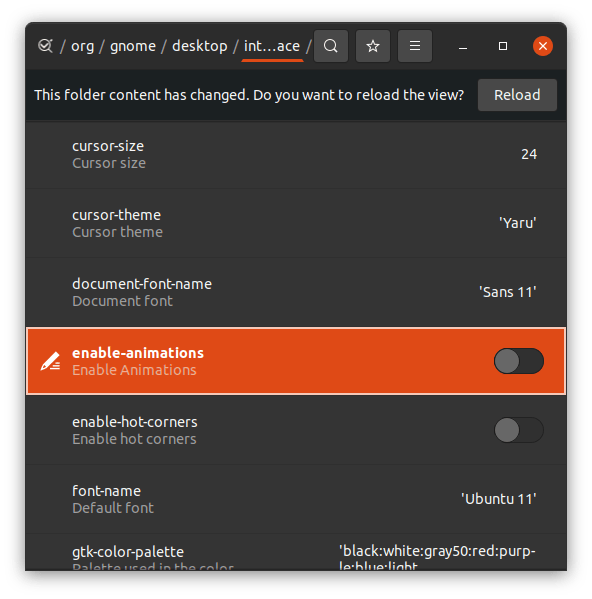The width and height of the screenshot is (592, 599).
Task: Click the cursor-size value 24
Action: coord(529,154)
